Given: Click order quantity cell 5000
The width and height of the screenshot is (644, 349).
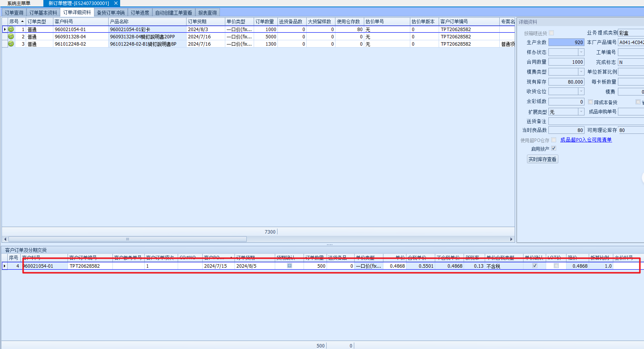Looking at the screenshot, I should coord(266,36).
